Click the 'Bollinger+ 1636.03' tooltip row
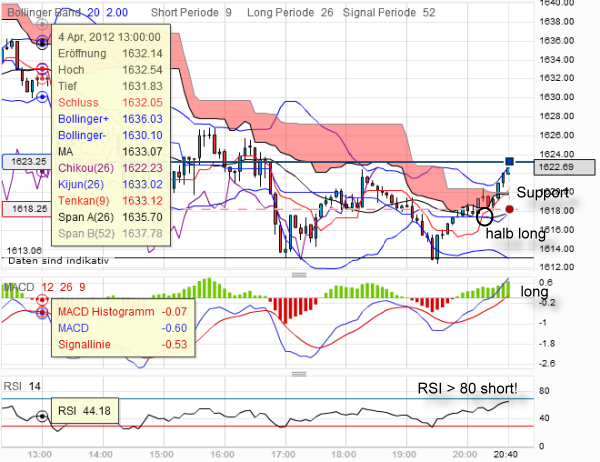Image resolution: width=600 pixels, height=462 pixels. [x=110, y=119]
